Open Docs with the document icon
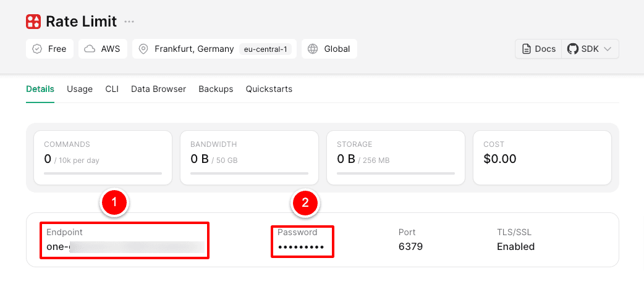Image resolution: width=644 pixels, height=287 pixels. [538, 49]
